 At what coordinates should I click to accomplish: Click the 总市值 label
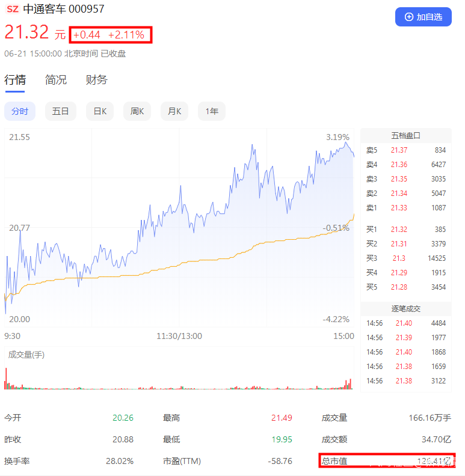tap(334, 461)
